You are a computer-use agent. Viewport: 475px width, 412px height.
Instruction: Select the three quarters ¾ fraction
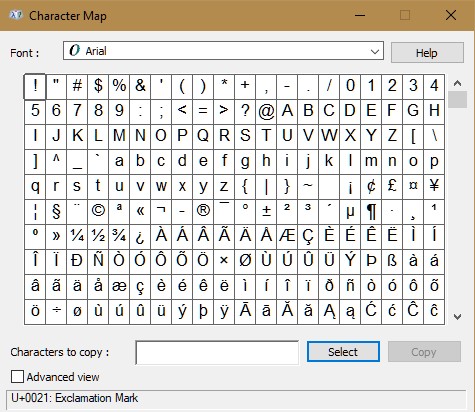pyautogui.click(x=119, y=237)
